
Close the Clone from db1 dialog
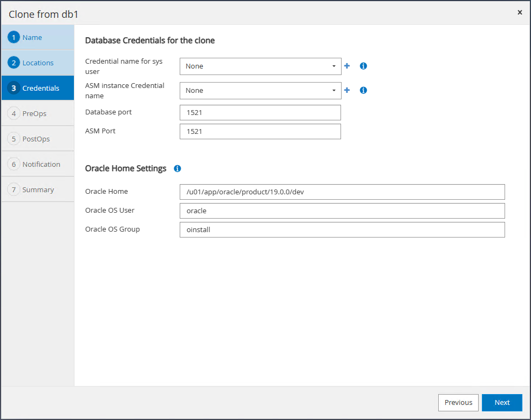[520, 12]
